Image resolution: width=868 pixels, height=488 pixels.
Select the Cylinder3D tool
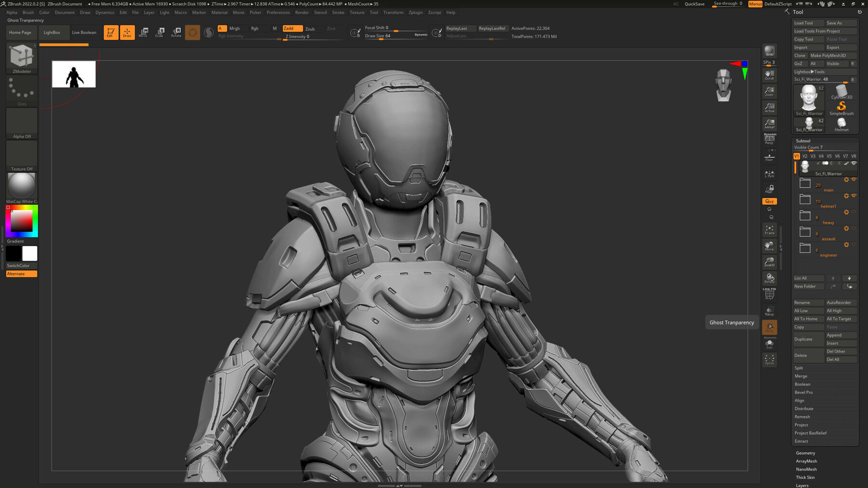point(841,92)
